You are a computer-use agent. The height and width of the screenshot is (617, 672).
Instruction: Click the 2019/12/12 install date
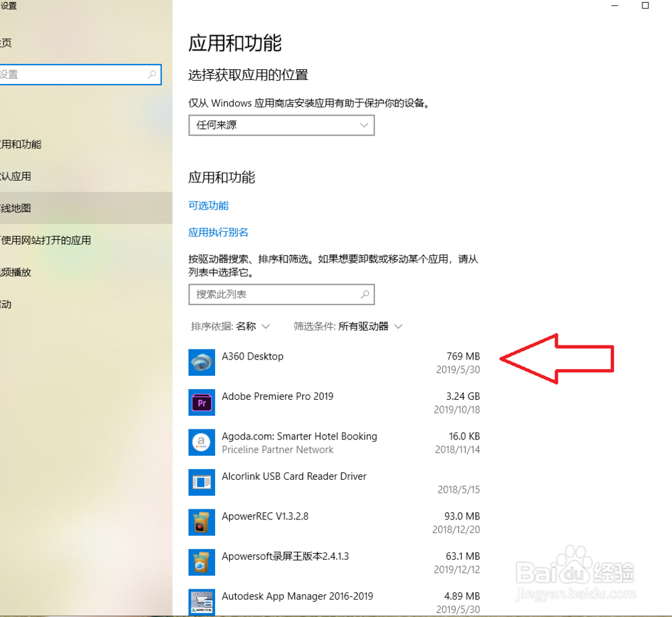point(457,569)
